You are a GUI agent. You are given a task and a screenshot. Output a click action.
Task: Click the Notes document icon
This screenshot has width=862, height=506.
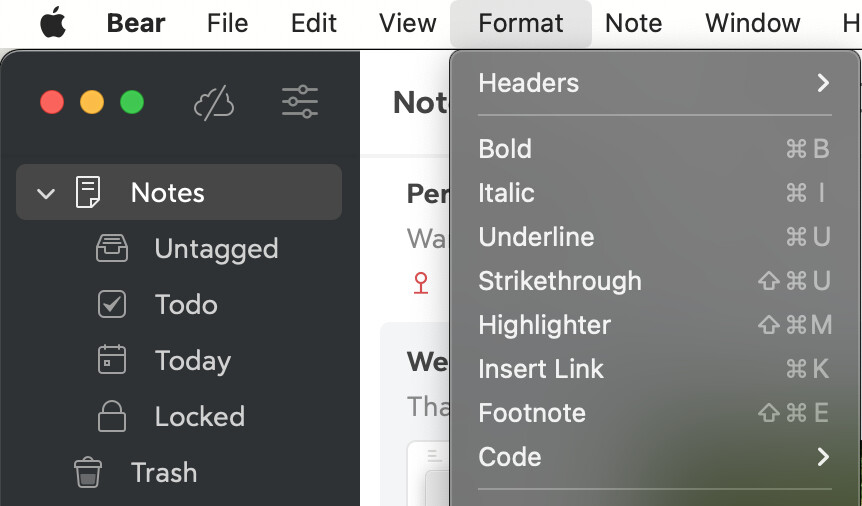click(88, 192)
